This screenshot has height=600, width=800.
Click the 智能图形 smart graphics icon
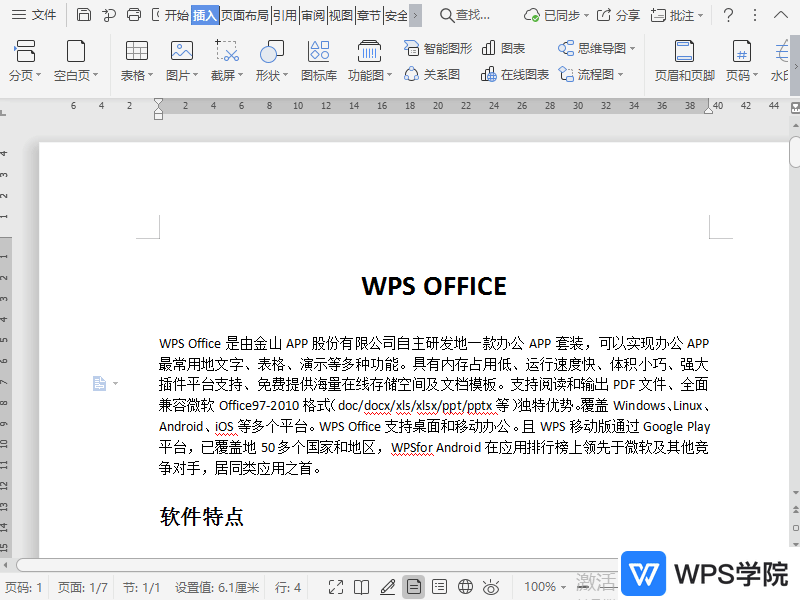[438, 48]
